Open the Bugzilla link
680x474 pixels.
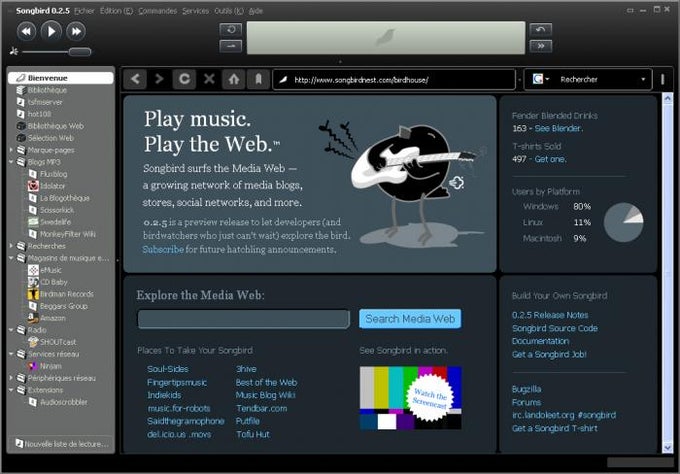526,389
